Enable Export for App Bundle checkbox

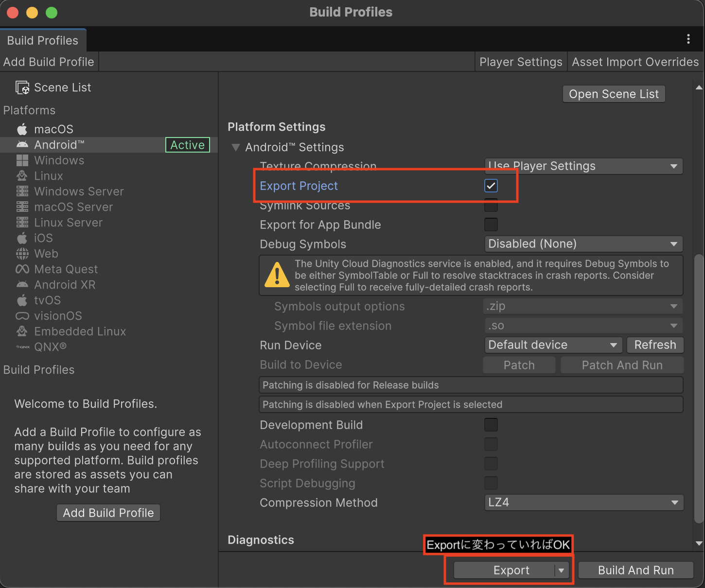tap(491, 225)
